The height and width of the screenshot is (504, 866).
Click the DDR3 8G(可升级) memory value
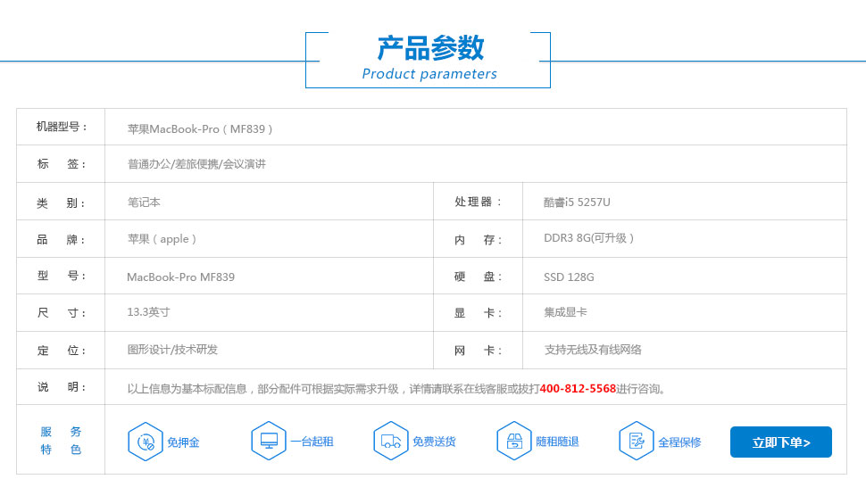[588, 238]
